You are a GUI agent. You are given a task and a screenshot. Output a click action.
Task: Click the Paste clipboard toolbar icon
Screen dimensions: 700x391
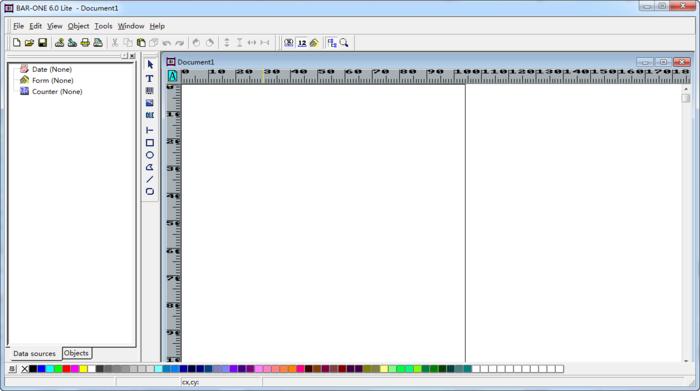pos(141,43)
